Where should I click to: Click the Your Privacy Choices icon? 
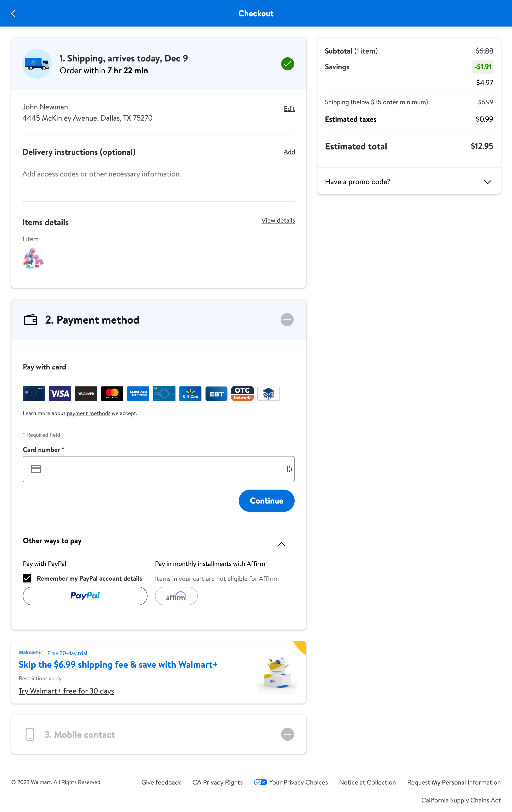[260, 782]
